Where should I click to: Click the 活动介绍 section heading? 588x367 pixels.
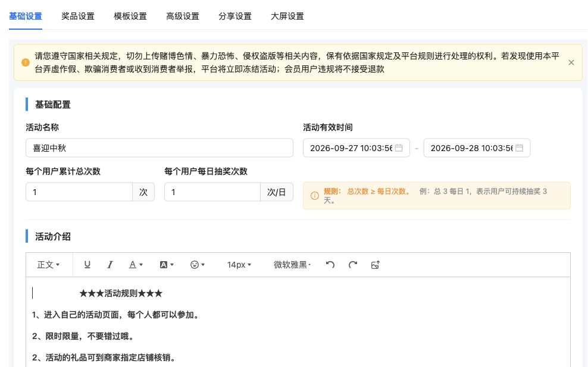point(53,237)
